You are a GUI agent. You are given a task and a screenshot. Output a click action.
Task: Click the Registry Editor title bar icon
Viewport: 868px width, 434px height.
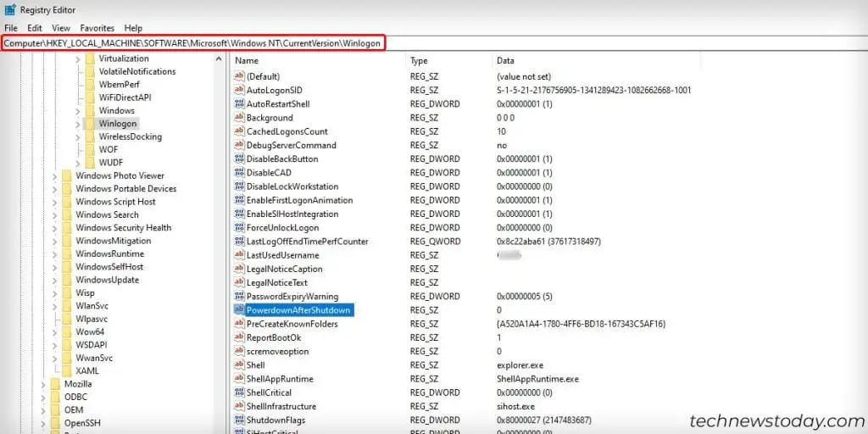point(10,9)
